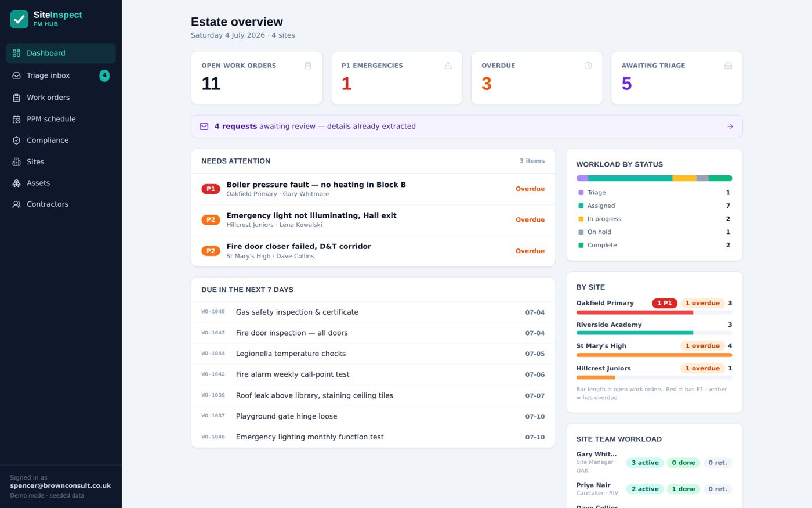Click the PPM schedule calendar icon
Screen dimensions: 812x508
click(x=16, y=119)
